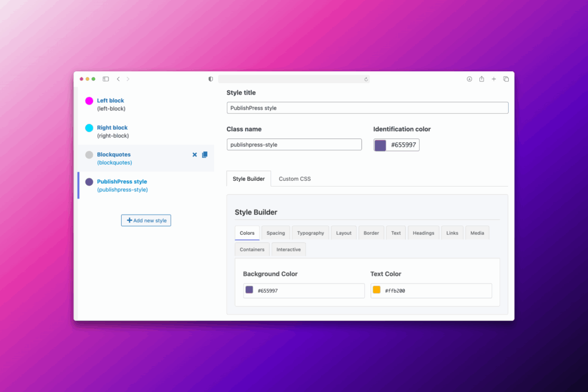Show tab overview in browser toolbar
Viewport: 588px width, 392px height.
[506, 79]
